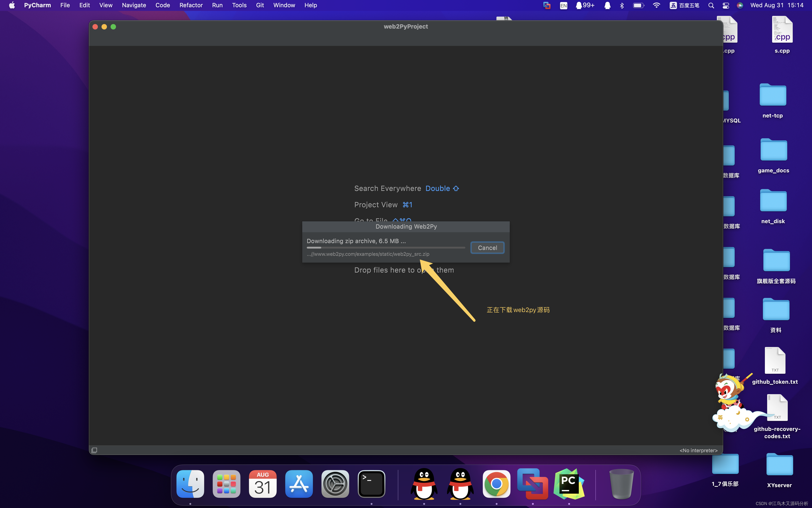Select the github_token.txt desktop file
This screenshot has width=812, height=508.
pyautogui.click(x=775, y=366)
